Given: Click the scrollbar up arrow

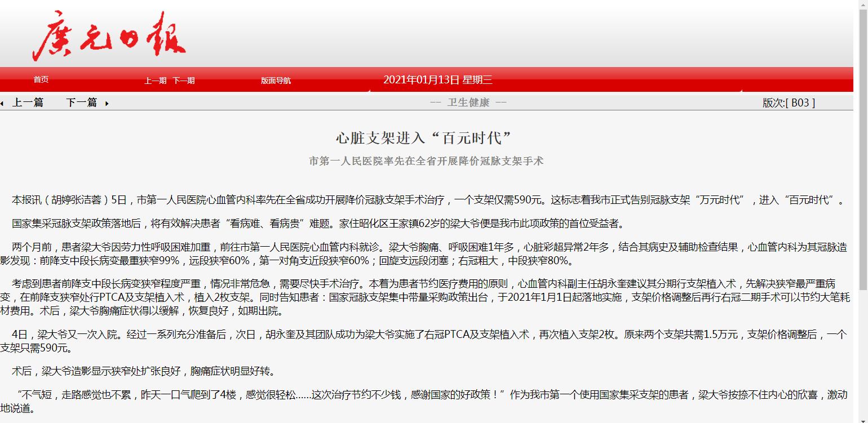Looking at the screenshot, I should point(862,5).
